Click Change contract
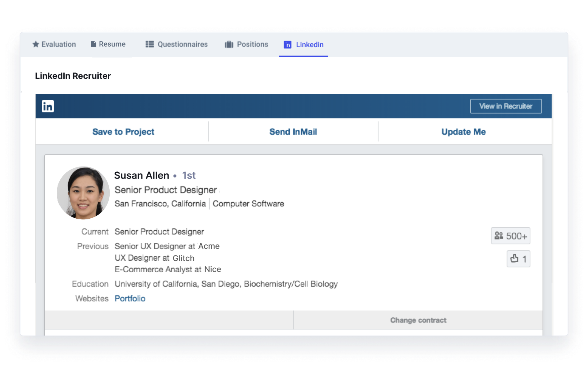Screen dimensions: 588x368 point(418,320)
